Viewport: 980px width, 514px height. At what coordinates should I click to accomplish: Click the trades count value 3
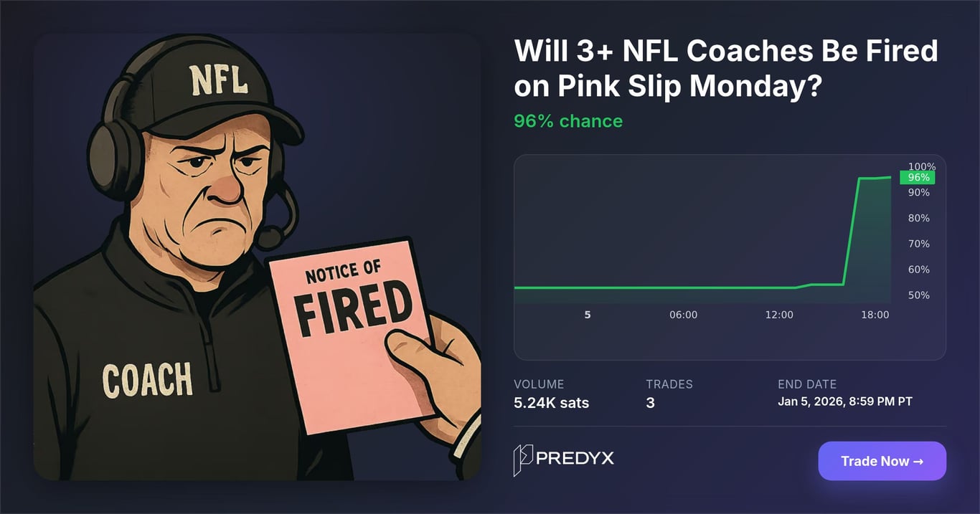point(650,403)
